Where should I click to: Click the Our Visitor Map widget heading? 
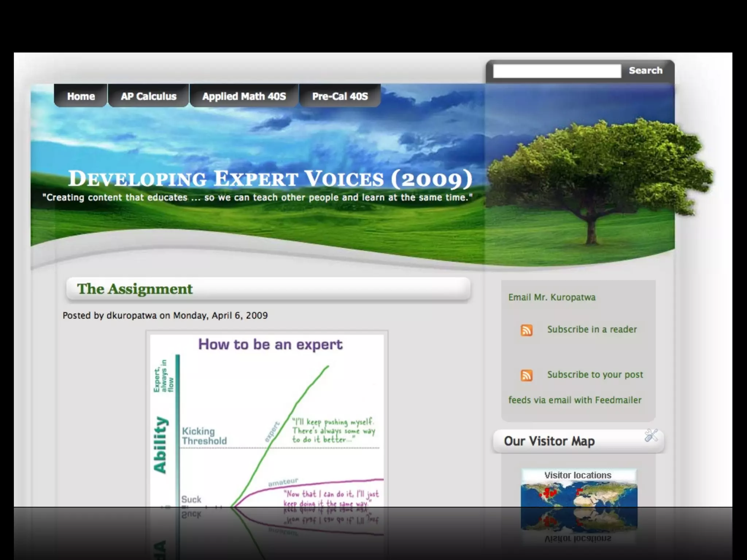[549, 442]
